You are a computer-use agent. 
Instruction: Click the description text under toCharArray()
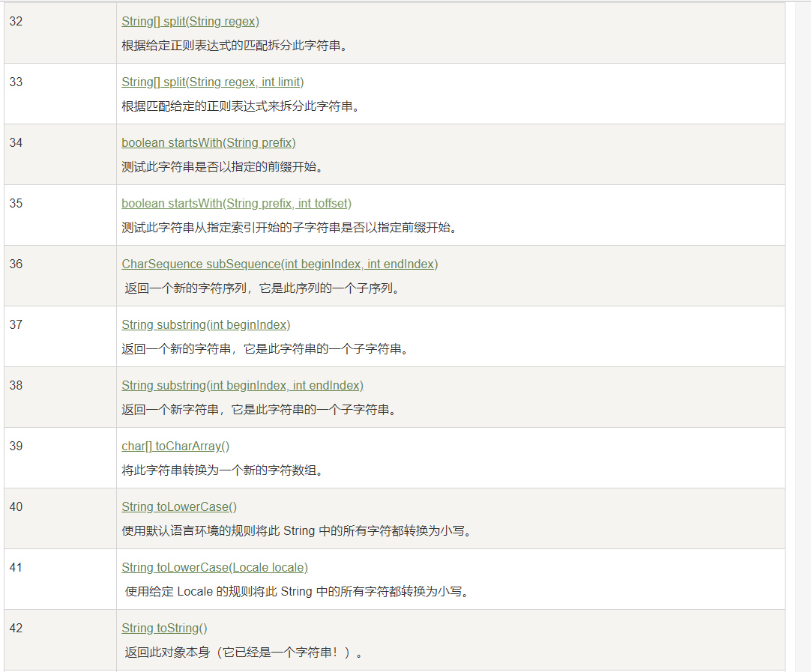coord(222,471)
